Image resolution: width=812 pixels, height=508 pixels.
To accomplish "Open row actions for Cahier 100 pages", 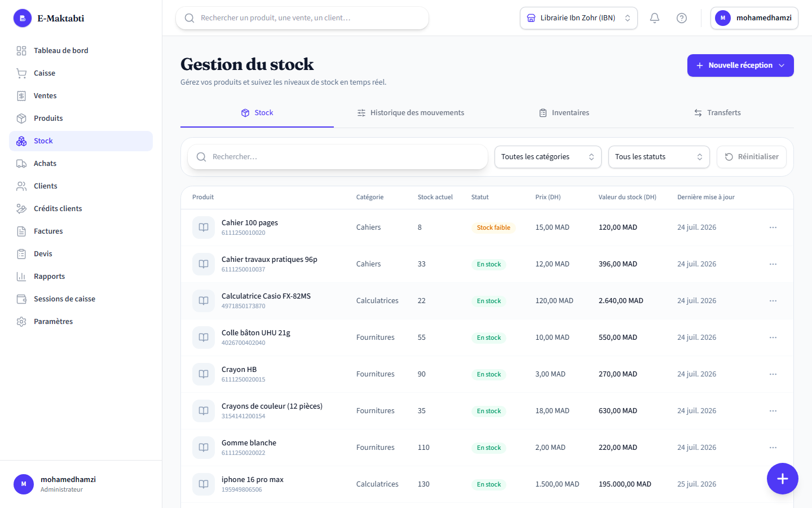I will pyautogui.click(x=773, y=227).
